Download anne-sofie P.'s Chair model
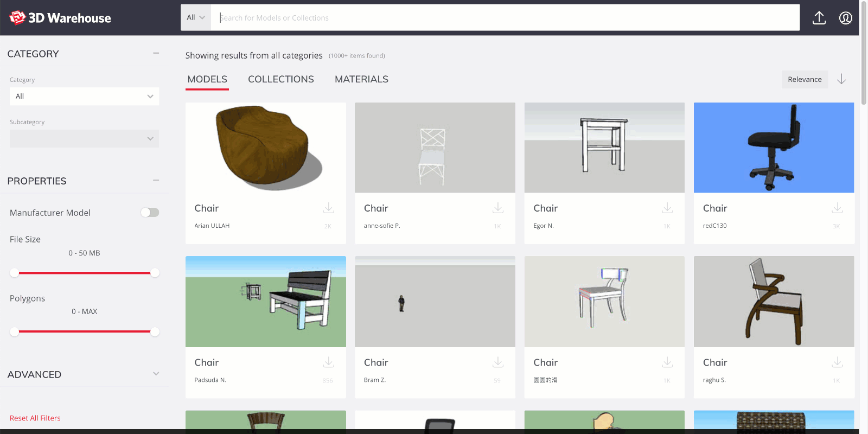Image resolution: width=868 pixels, height=434 pixels. pyautogui.click(x=497, y=208)
